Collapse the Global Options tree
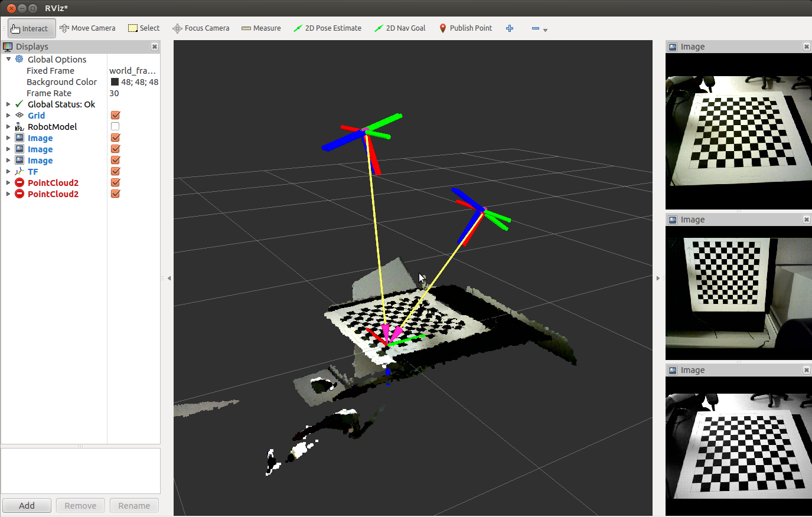The image size is (812, 517). 8,60
